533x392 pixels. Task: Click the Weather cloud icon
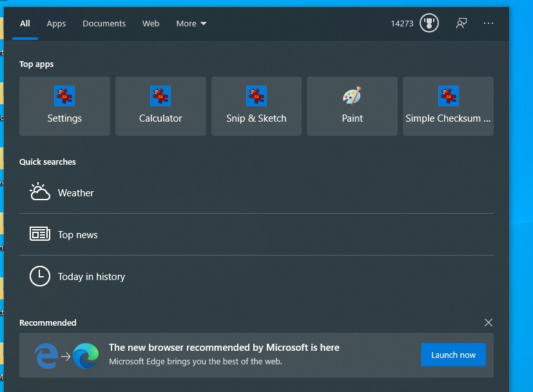pos(40,192)
